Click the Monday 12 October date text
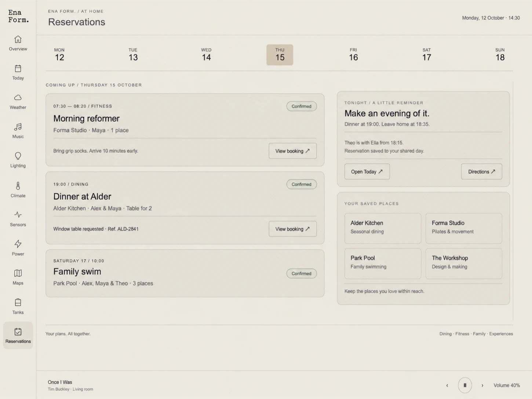Screen dimensions: 532x399 (x=491, y=18)
